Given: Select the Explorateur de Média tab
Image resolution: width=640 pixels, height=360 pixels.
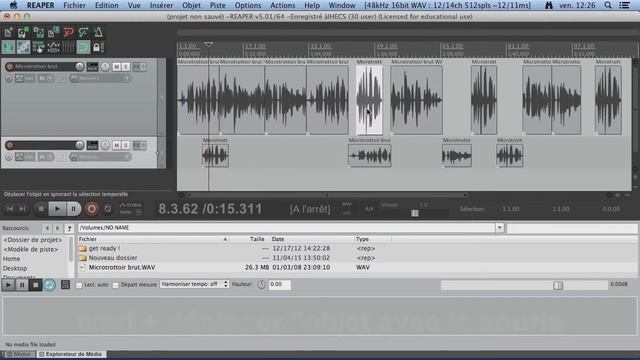Looking at the screenshot, I should [70, 354].
